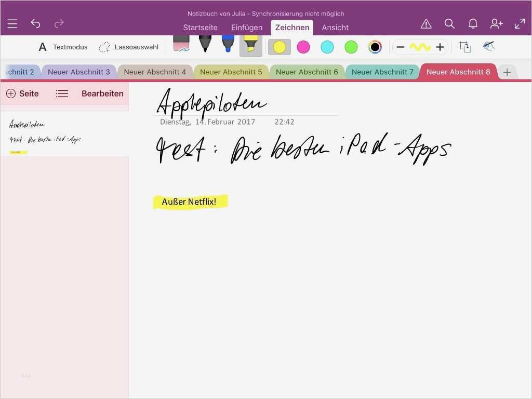Screen dimensions: 532x399
Task: Undo the last action
Action: (36, 24)
